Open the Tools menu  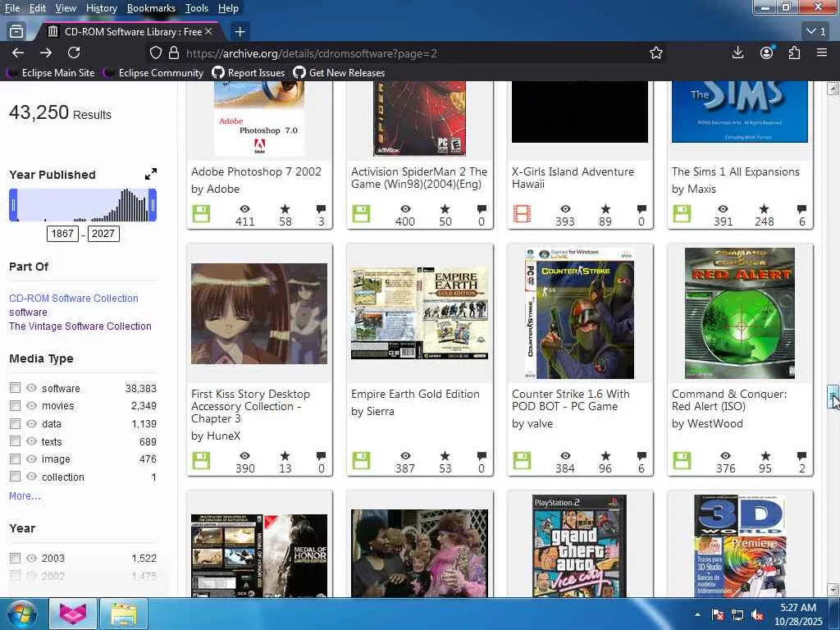tap(197, 8)
